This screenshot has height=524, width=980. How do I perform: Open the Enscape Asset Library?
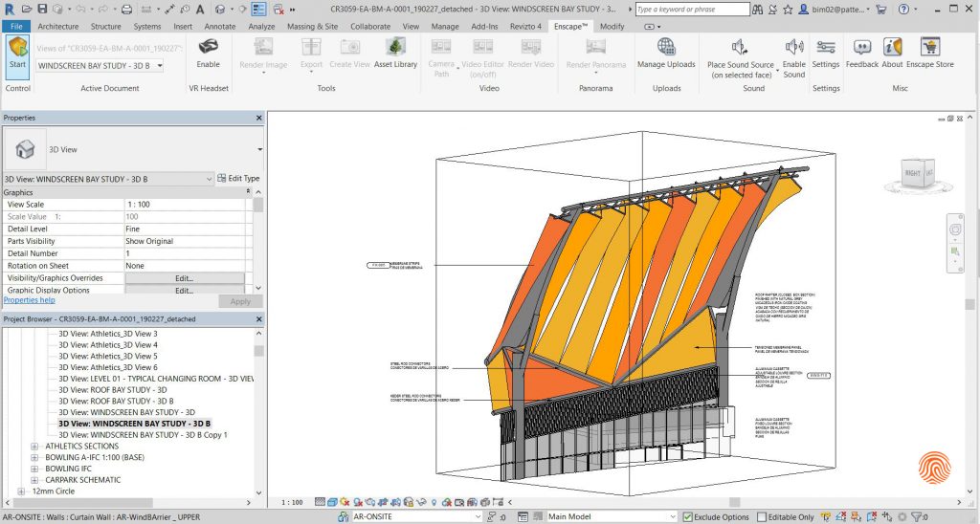click(x=395, y=54)
